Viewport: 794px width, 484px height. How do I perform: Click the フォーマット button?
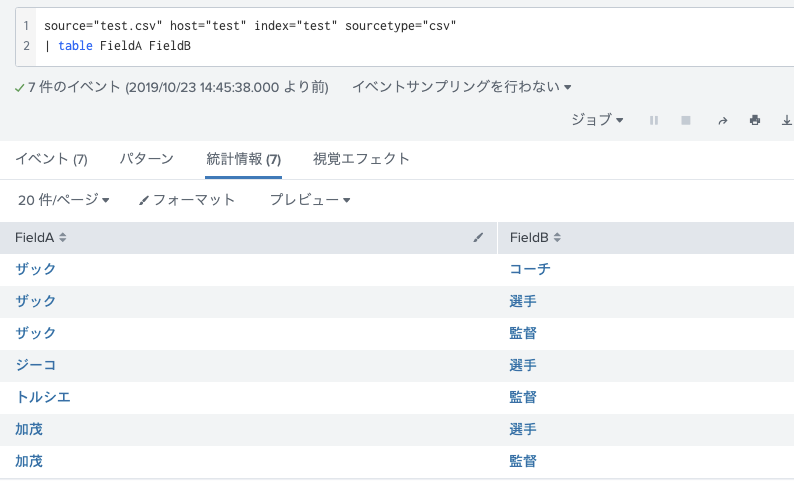(x=187, y=200)
